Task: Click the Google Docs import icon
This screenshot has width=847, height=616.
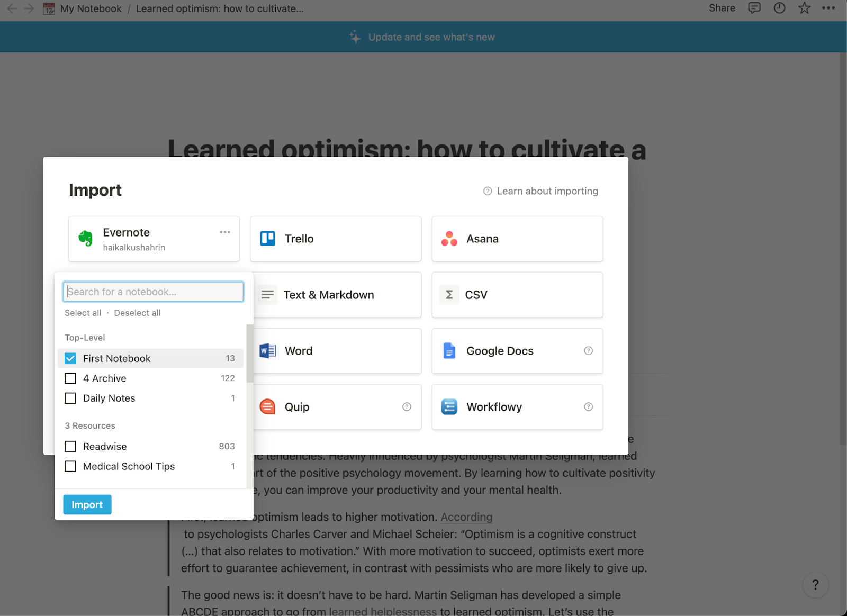Action: (x=449, y=351)
